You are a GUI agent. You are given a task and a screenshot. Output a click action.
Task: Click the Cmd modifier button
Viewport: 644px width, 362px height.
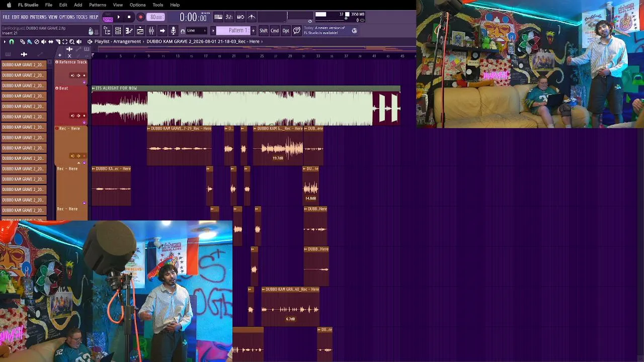[x=275, y=31]
